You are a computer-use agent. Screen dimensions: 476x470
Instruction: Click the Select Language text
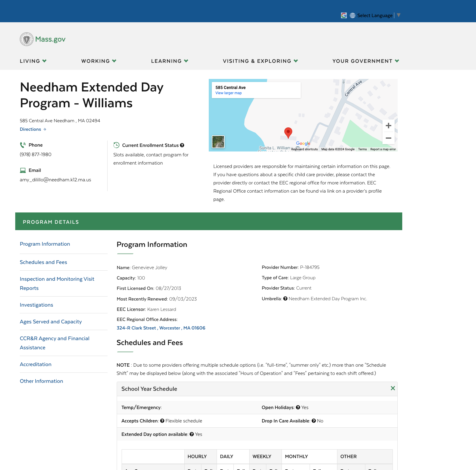(x=375, y=15)
